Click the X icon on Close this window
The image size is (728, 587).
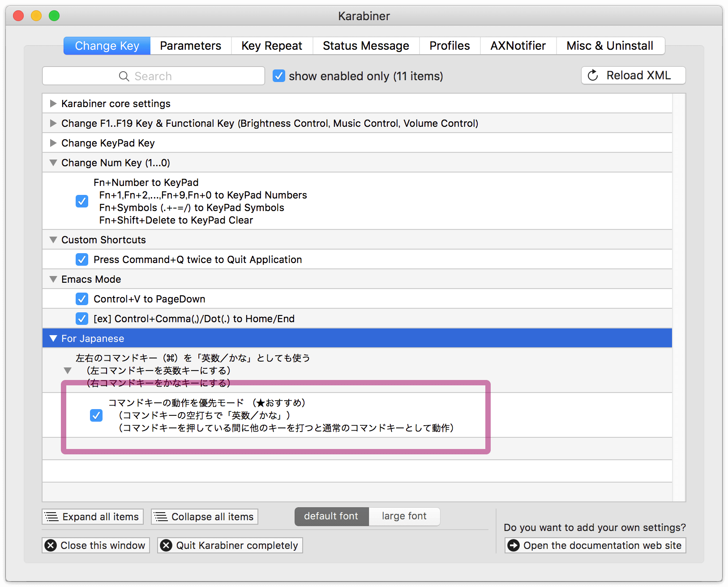pyautogui.click(x=51, y=545)
